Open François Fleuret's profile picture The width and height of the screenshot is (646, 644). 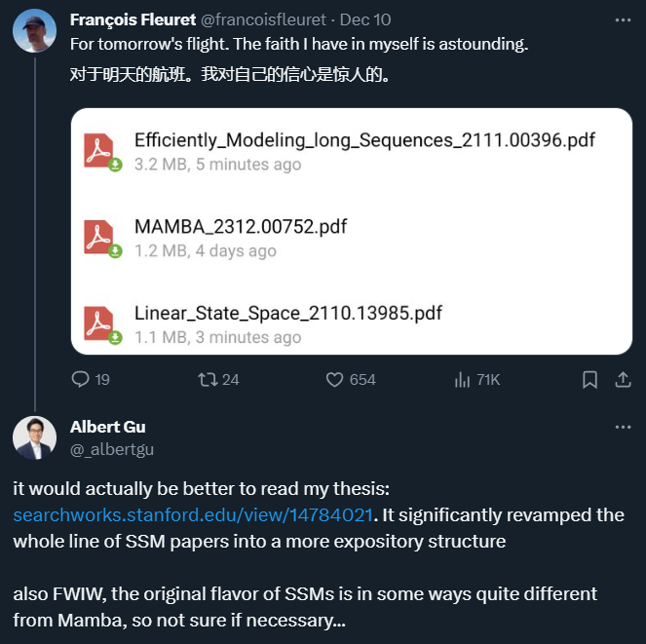pyautogui.click(x=34, y=31)
